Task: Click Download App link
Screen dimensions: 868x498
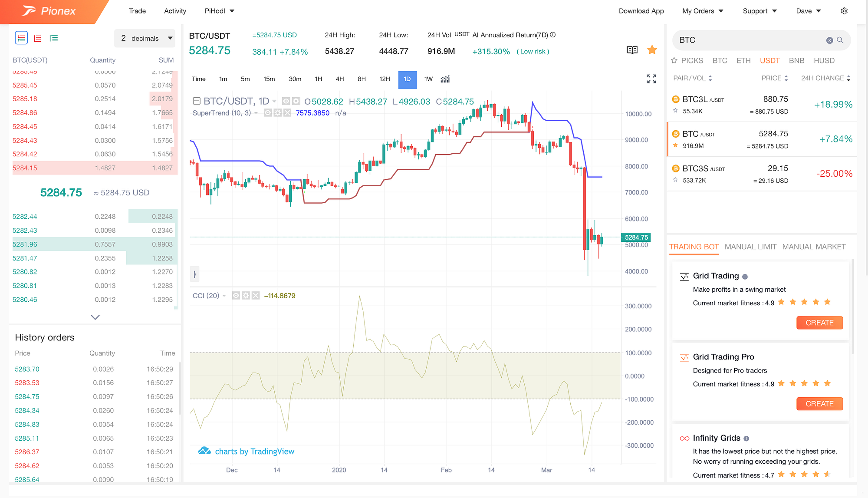Action: (641, 11)
